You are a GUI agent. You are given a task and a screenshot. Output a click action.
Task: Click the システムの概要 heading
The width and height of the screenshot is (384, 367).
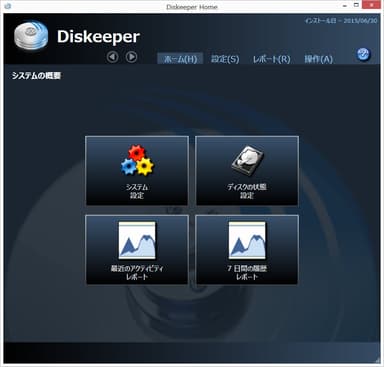coord(36,76)
